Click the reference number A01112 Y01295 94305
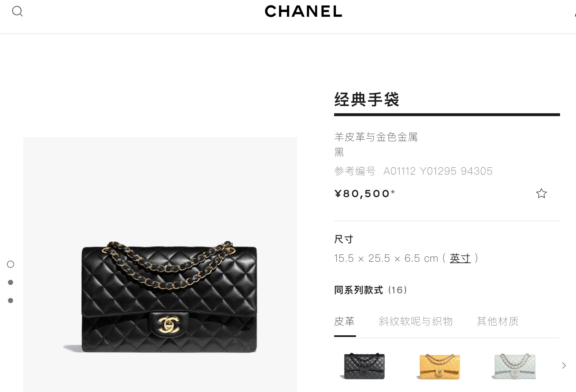 click(438, 171)
